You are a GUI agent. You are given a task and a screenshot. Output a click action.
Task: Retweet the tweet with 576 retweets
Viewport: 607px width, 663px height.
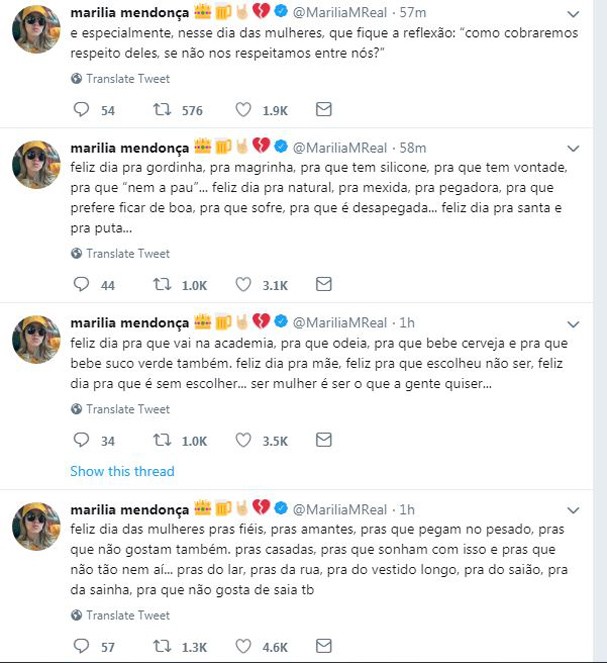pyautogui.click(x=162, y=110)
